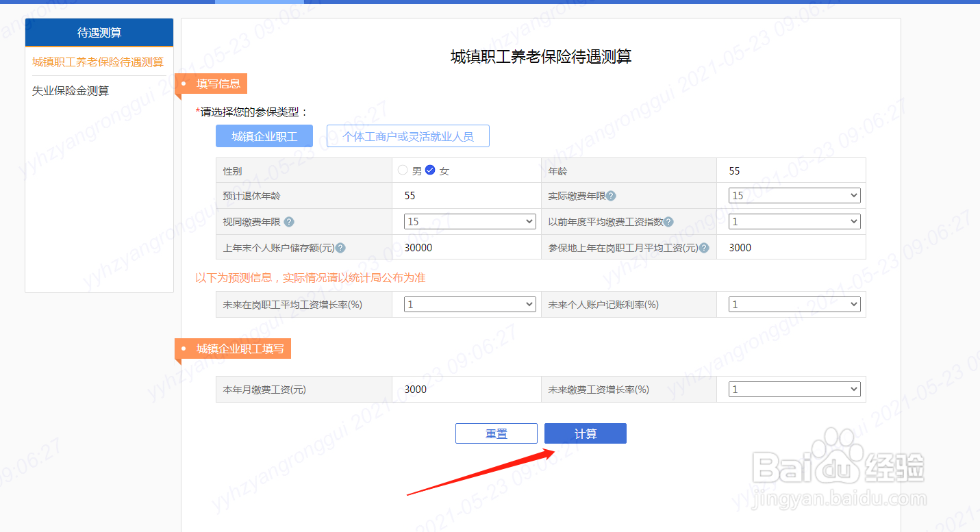
Task: Click help icon next to 实际缴费年限
Action: pyautogui.click(x=611, y=196)
